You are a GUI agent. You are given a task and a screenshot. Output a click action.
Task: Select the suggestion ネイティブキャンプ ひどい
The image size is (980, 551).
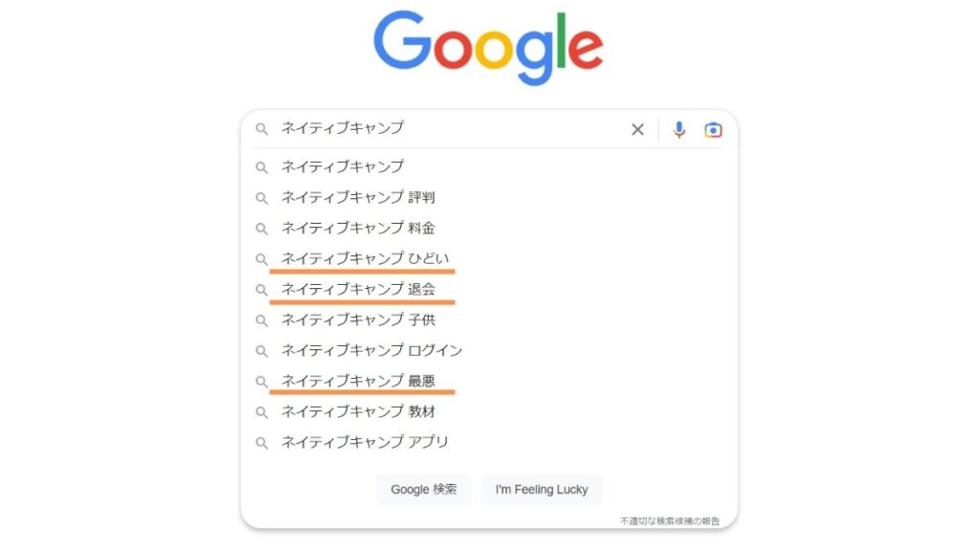coord(365,258)
